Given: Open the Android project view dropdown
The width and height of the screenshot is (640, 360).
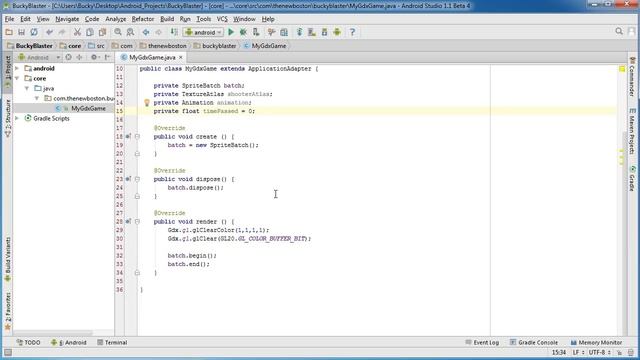Looking at the screenshot, I should tap(39, 57).
